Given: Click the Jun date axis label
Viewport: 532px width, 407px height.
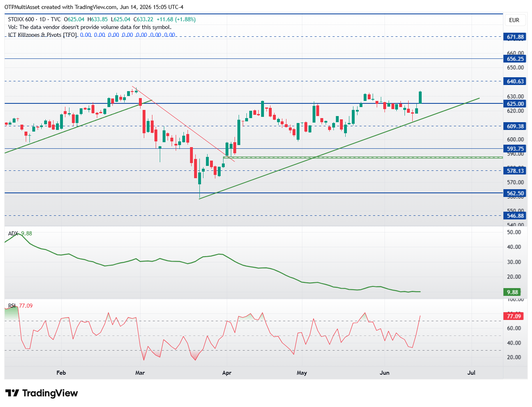Looking at the screenshot, I should [x=384, y=373].
